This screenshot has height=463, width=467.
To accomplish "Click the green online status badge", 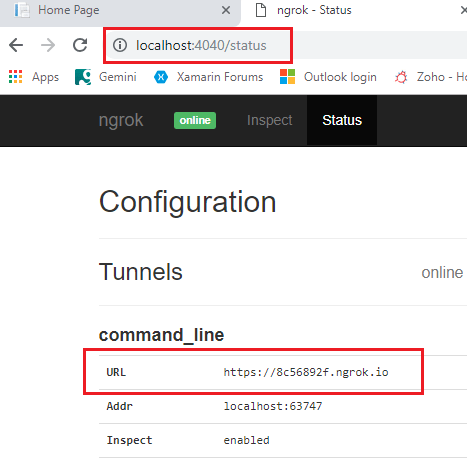I will tap(195, 120).
